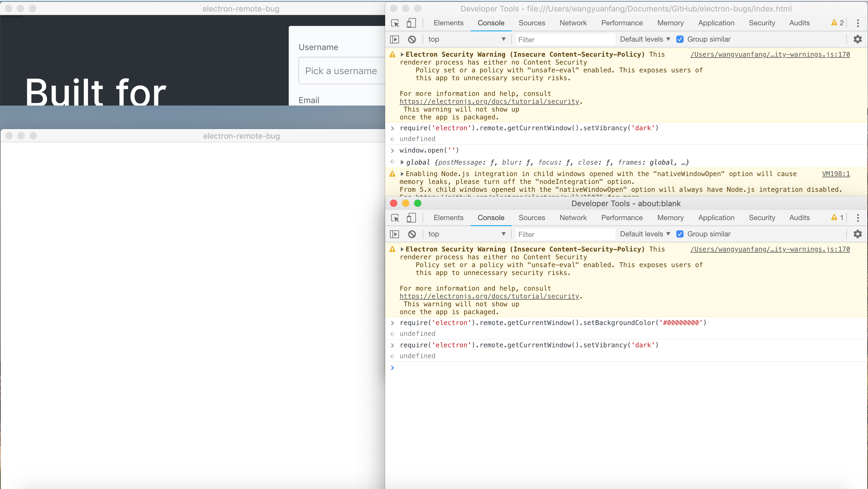The image size is (868, 489).
Task: Switch to Elements tab in index.html DevTools
Action: pos(448,23)
